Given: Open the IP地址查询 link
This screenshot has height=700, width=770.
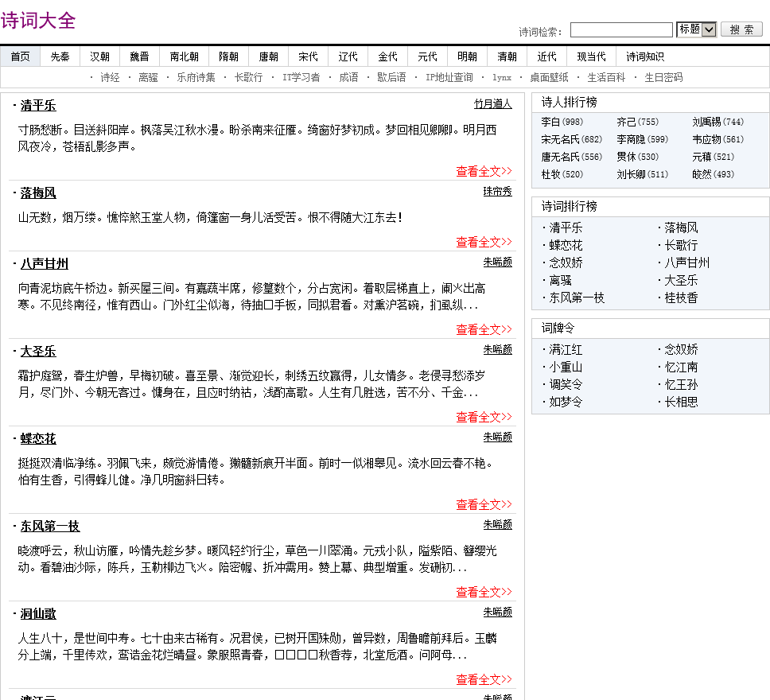Looking at the screenshot, I should (x=449, y=78).
